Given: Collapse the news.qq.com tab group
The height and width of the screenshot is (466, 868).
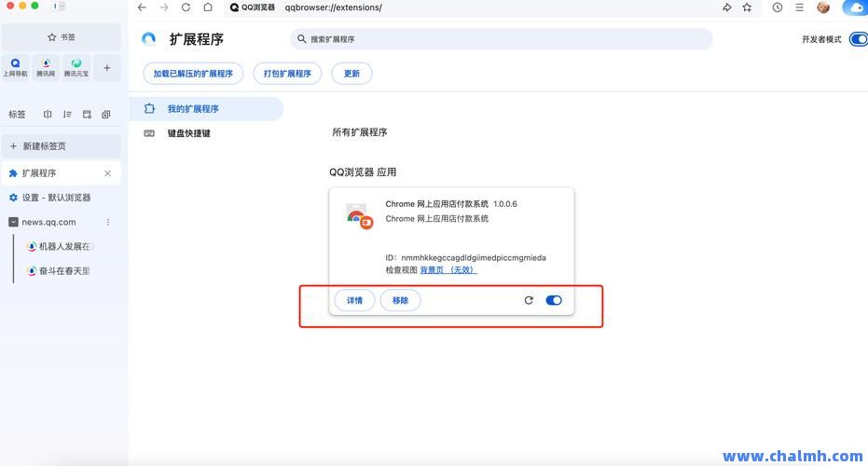Looking at the screenshot, I should pos(13,222).
